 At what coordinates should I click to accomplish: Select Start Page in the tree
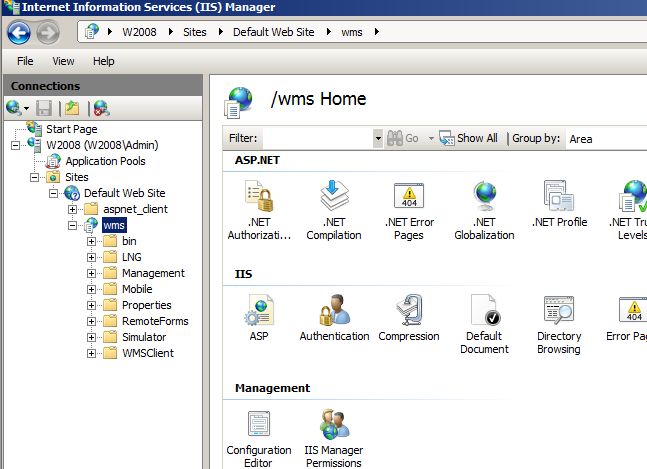point(72,129)
